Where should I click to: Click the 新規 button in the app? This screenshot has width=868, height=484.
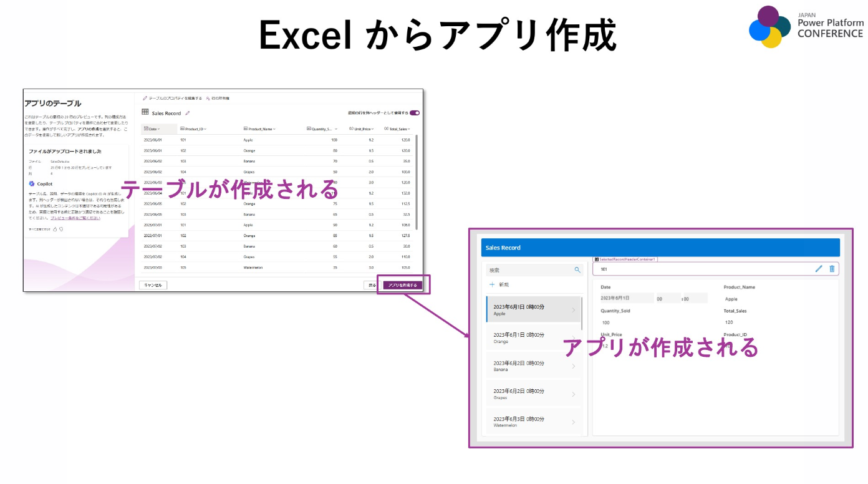(x=499, y=284)
